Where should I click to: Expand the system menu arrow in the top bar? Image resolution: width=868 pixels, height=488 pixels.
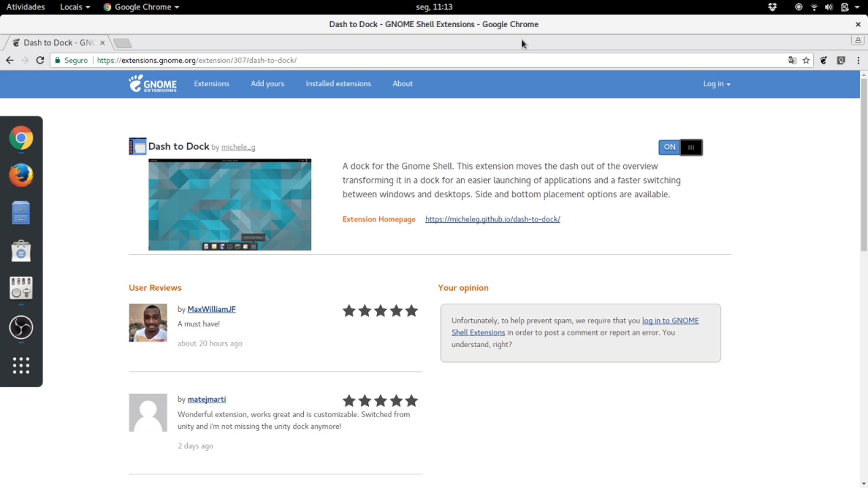click(x=857, y=7)
